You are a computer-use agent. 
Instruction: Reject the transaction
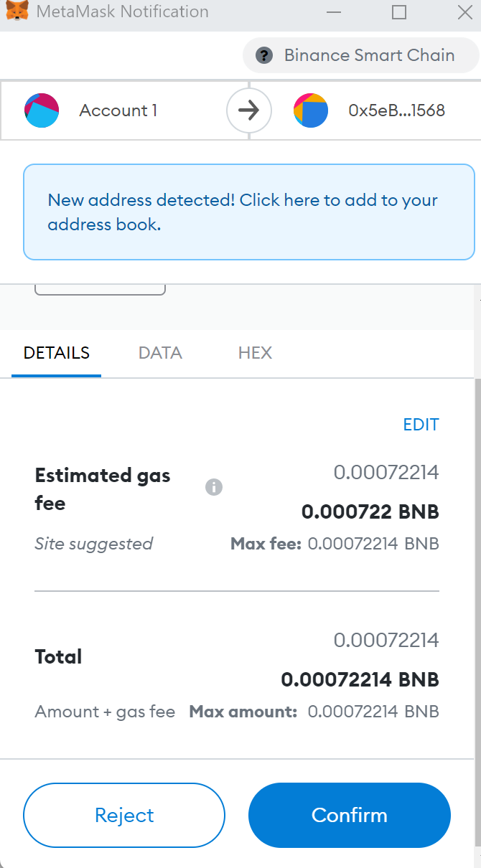tap(124, 816)
